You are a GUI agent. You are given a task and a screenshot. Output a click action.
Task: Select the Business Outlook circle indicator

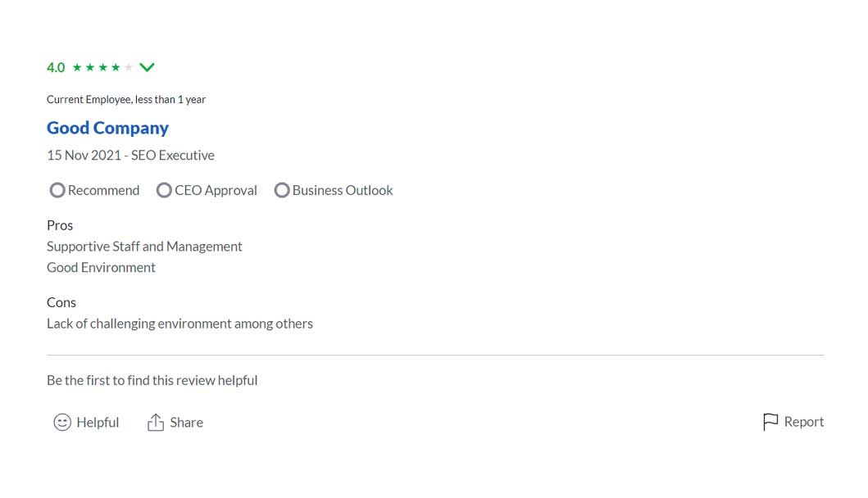[282, 190]
